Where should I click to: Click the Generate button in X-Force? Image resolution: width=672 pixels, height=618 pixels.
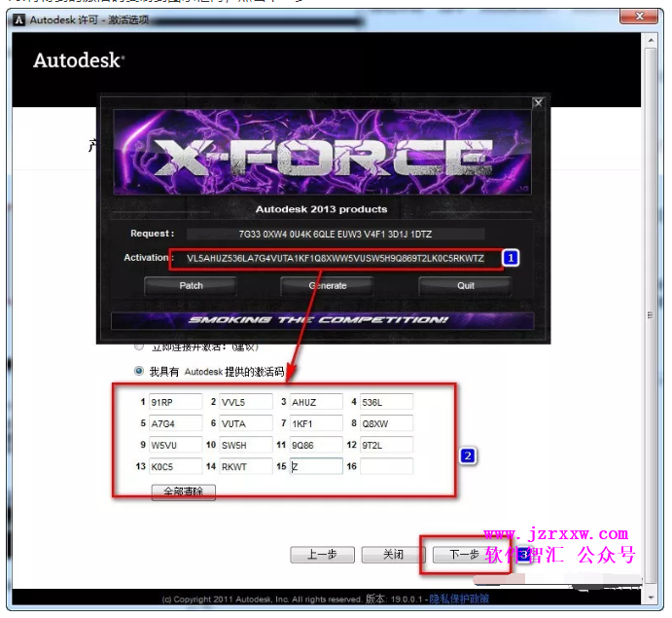pos(328,285)
